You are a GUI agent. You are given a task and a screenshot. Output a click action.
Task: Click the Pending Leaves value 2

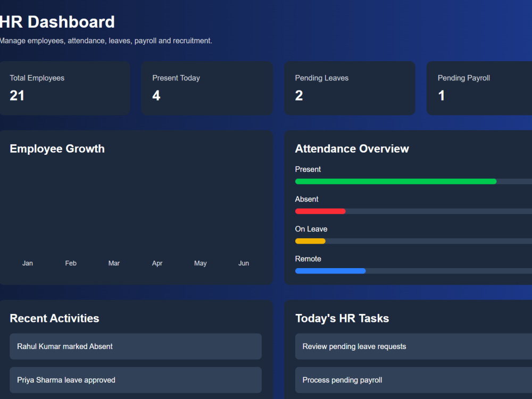click(x=299, y=96)
